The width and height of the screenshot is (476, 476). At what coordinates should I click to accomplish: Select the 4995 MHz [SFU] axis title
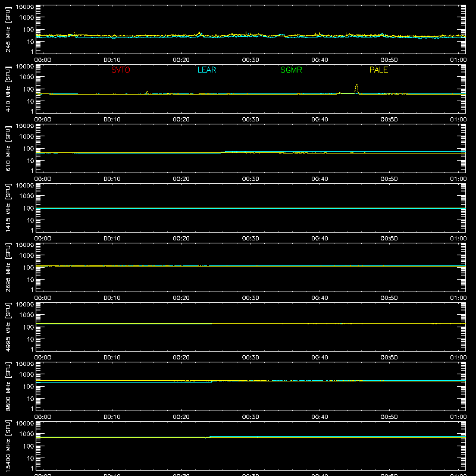click(8, 327)
